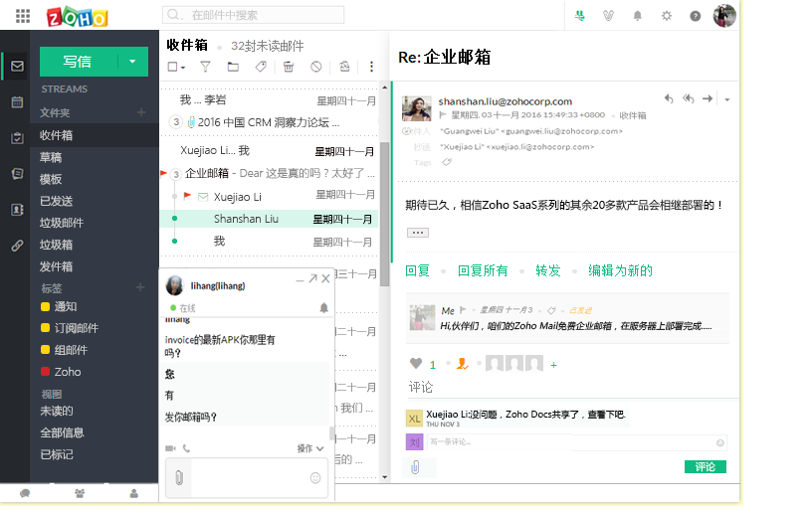Open the Zoho apps grid launcher

coord(22,16)
